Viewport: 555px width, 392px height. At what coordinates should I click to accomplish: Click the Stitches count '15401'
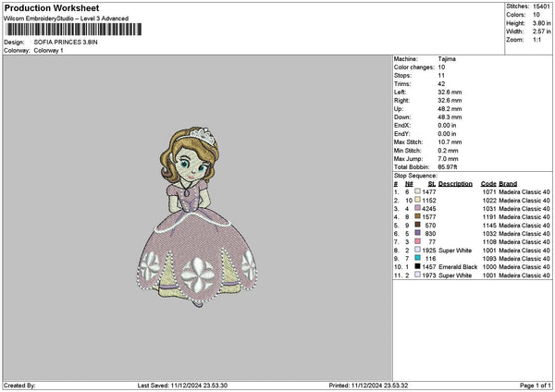pos(541,6)
